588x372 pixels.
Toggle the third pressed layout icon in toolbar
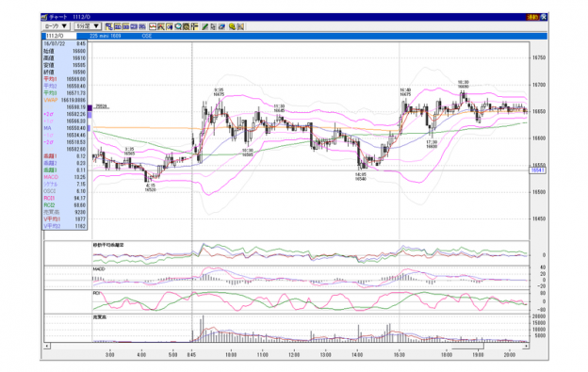pyautogui.click(x=125, y=26)
